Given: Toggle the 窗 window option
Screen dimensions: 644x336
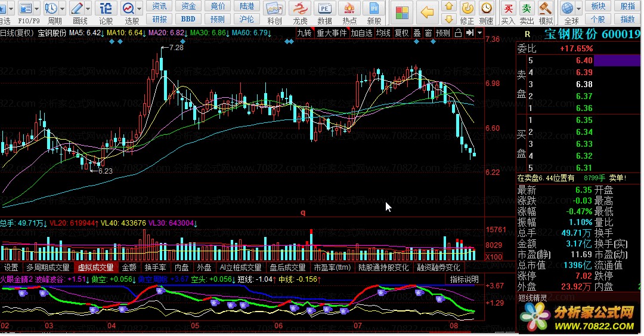Looking at the screenshot, I should pos(428,33).
